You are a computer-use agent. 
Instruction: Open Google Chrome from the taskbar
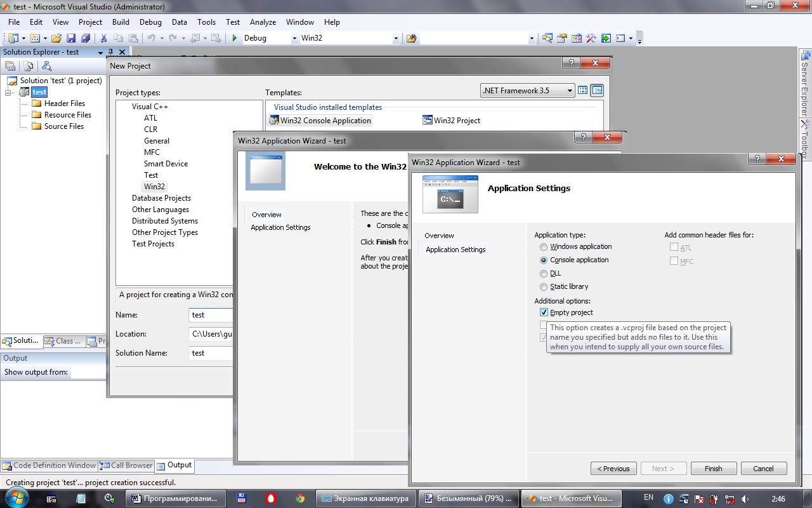(300, 498)
